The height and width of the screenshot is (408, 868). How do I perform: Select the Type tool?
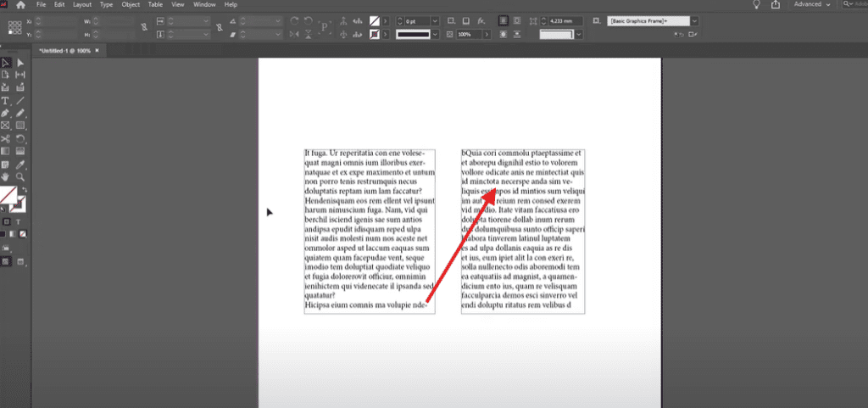6,100
